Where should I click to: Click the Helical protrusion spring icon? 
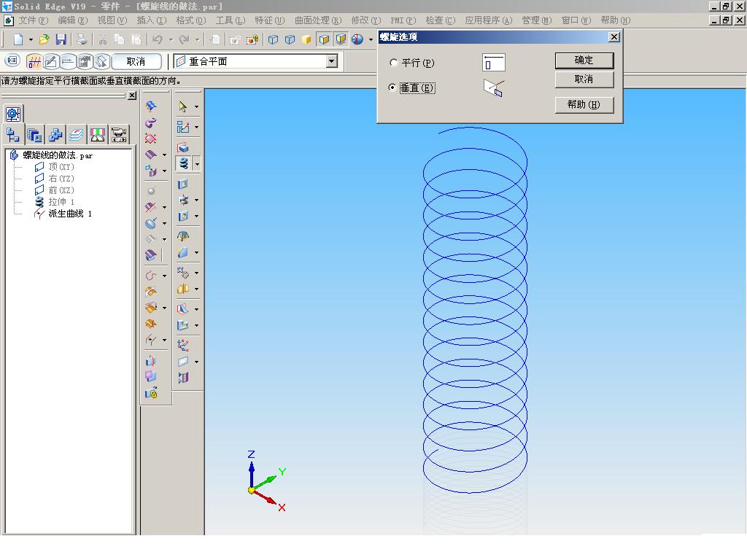click(x=183, y=163)
